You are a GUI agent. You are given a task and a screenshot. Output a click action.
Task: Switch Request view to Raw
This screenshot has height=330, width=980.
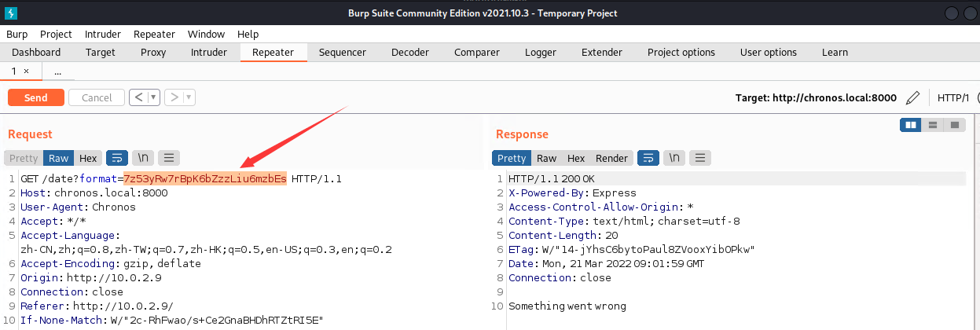[x=59, y=158]
